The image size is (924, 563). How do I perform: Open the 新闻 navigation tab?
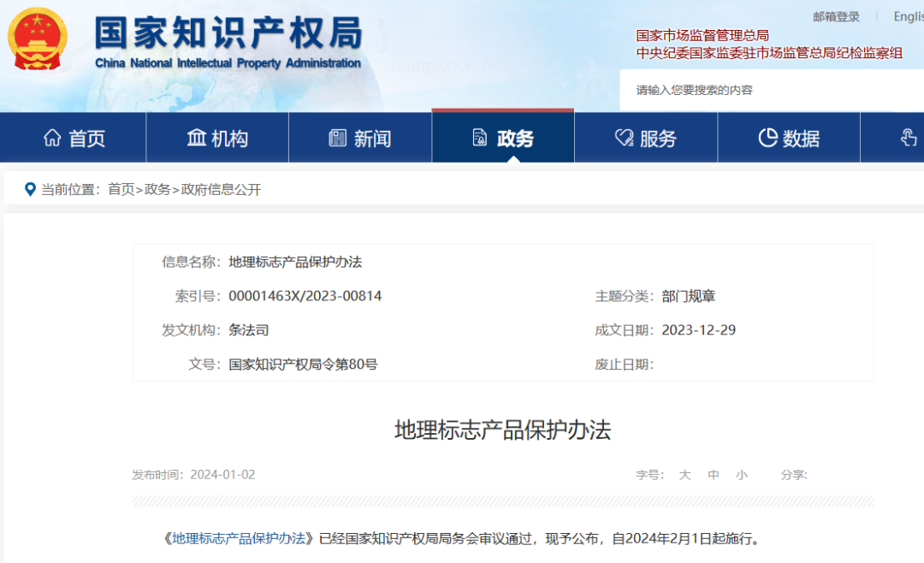point(360,138)
